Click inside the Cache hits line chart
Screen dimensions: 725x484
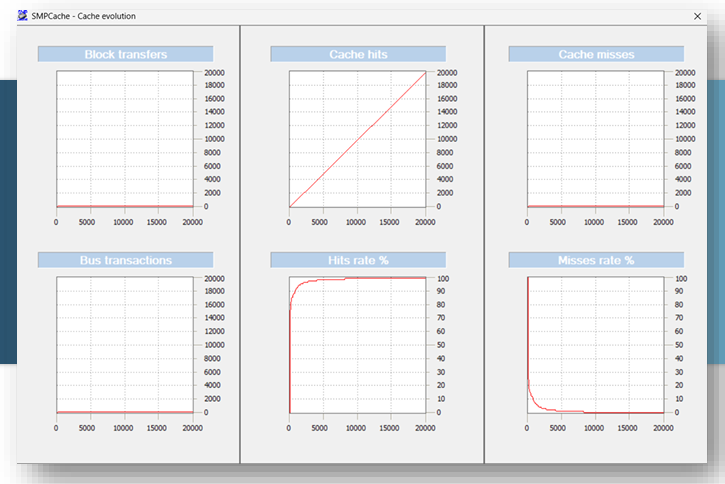coord(357,139)
